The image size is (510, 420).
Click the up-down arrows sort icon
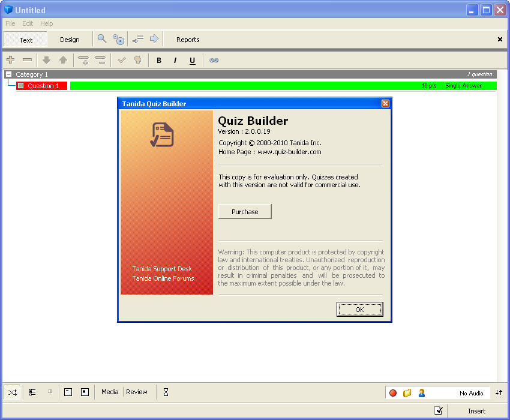coord(499,392)
